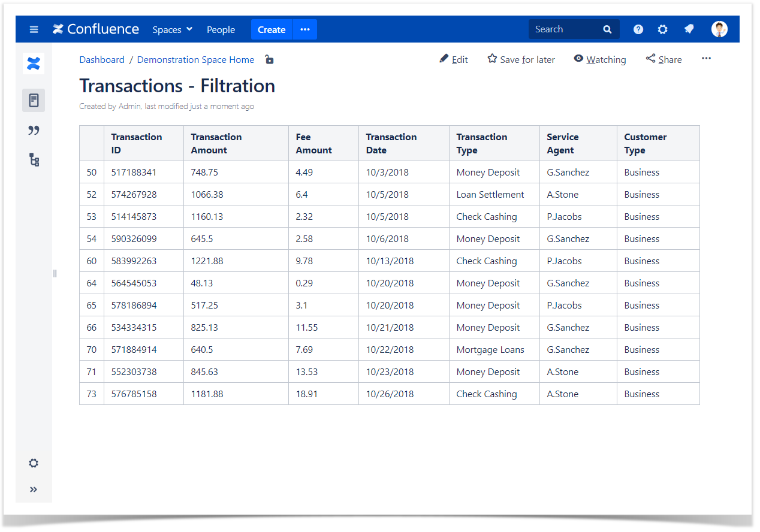760x532 pixels.
Task: Click the page restrictions unlock icon
Action: [270, 60]
